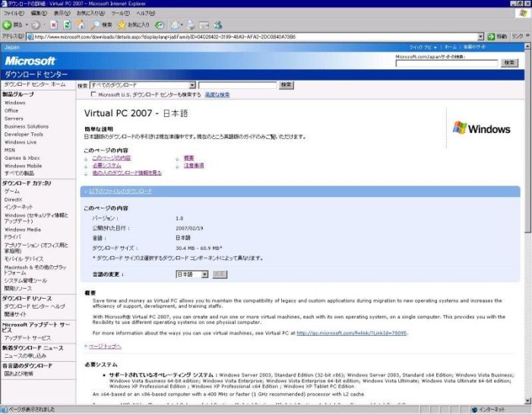Open Windows in product group sidebar
The height and width of the screenshot is (415, 532).
(x=15, y=103)
